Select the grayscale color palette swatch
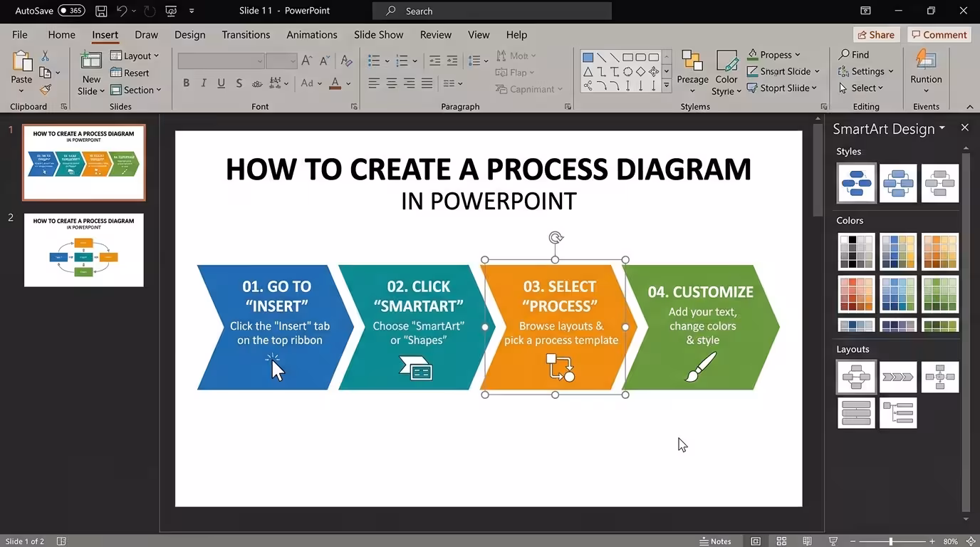980x547 pixels. click(856, 251)
